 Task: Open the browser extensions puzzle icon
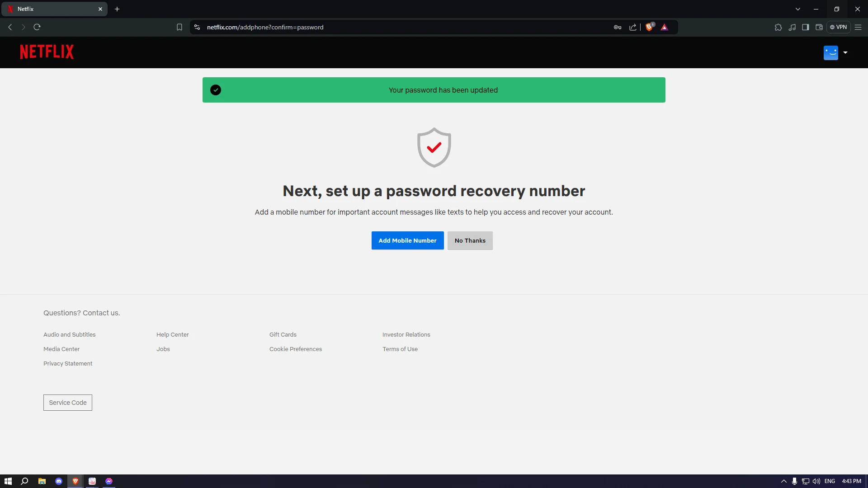point(778,27)
